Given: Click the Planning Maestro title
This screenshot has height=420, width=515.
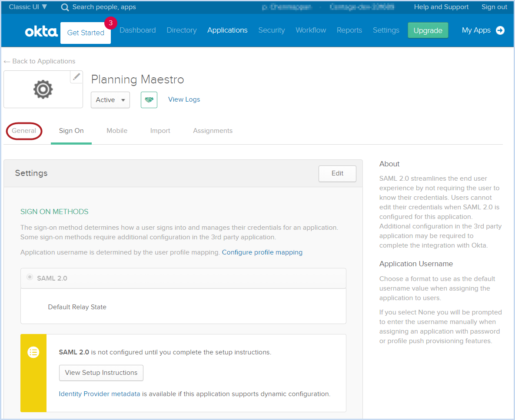Looking at the screenshot, I should [x=138, y=80].
